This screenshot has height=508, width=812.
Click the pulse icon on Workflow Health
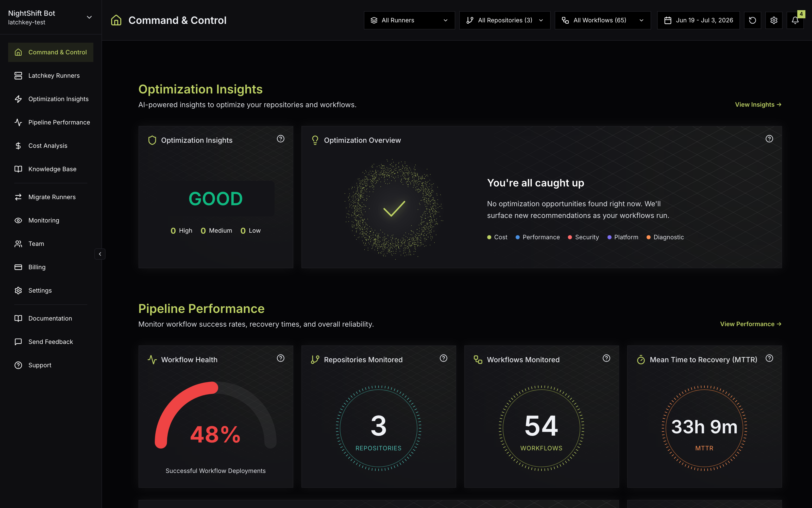pyautogui.click(x=152, y=359)
